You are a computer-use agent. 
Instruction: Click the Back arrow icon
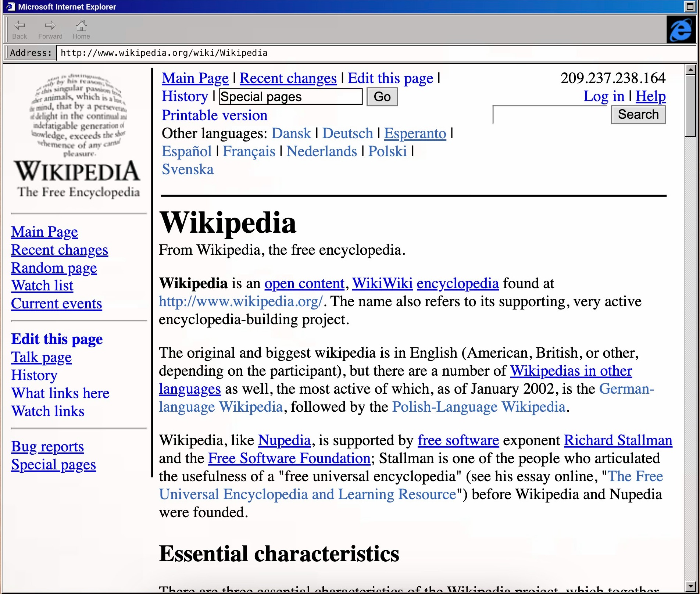[x=19, y=26]
